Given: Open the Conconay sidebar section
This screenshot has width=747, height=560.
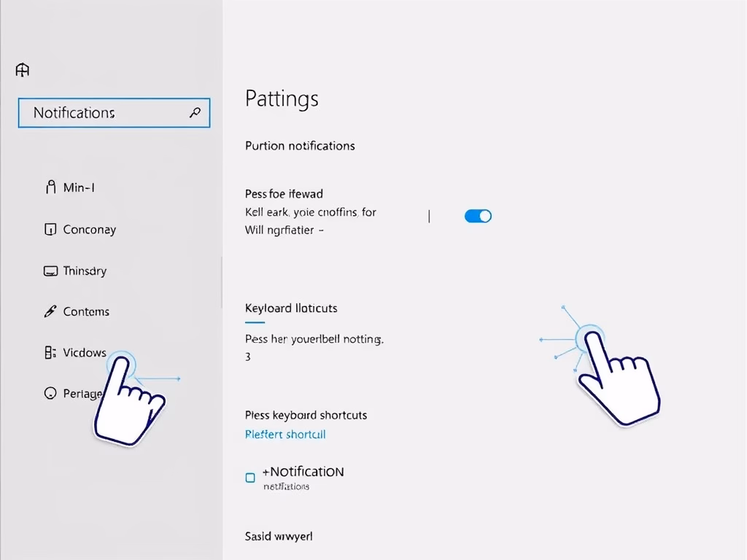Looking at the screenshot, I should coord(90,230).
